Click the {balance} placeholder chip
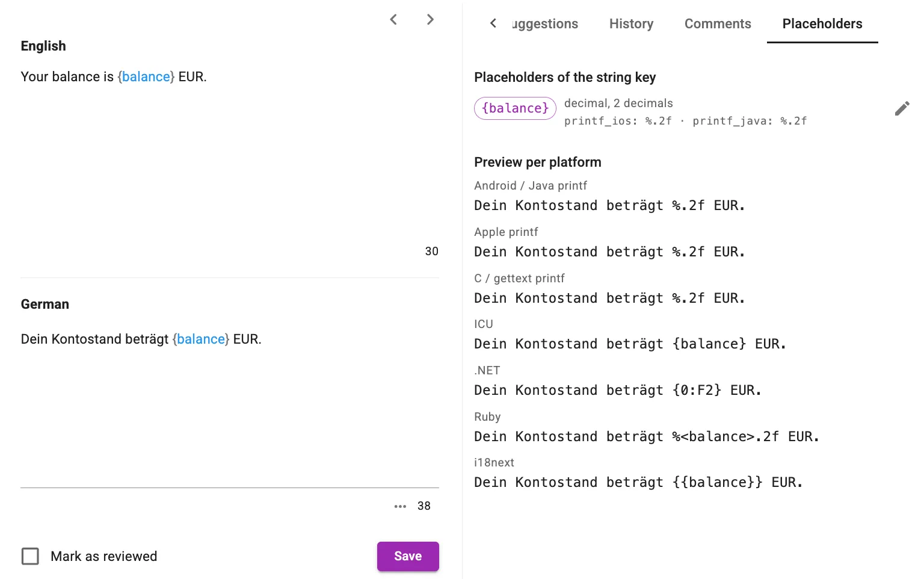924x579 pixels. [x=515, y=108]
